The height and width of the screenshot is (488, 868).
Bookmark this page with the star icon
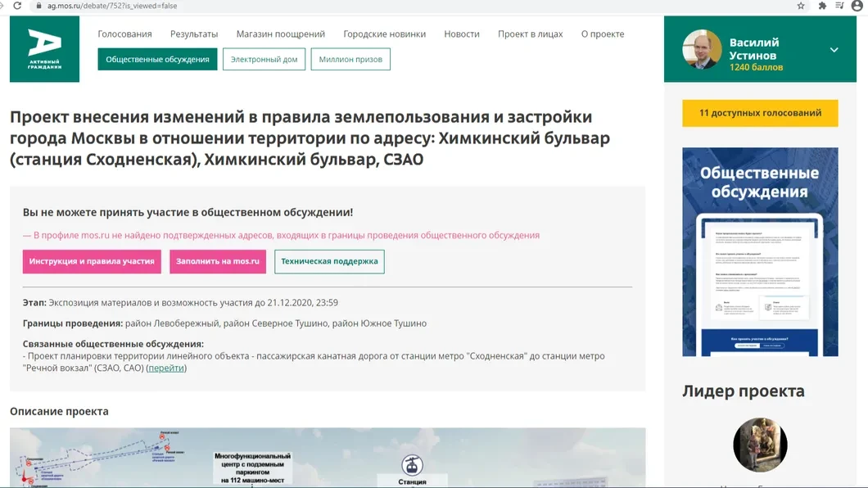pos(801,6)
